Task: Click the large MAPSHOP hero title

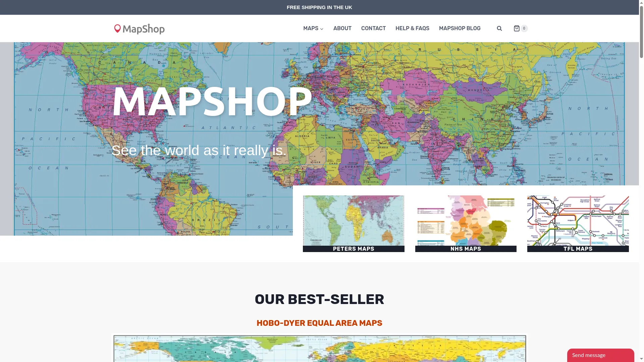Action: coord(212,101)
